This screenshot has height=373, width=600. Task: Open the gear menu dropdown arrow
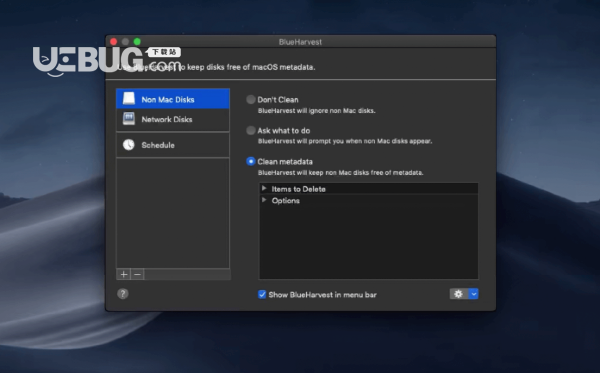pos(473,294)
